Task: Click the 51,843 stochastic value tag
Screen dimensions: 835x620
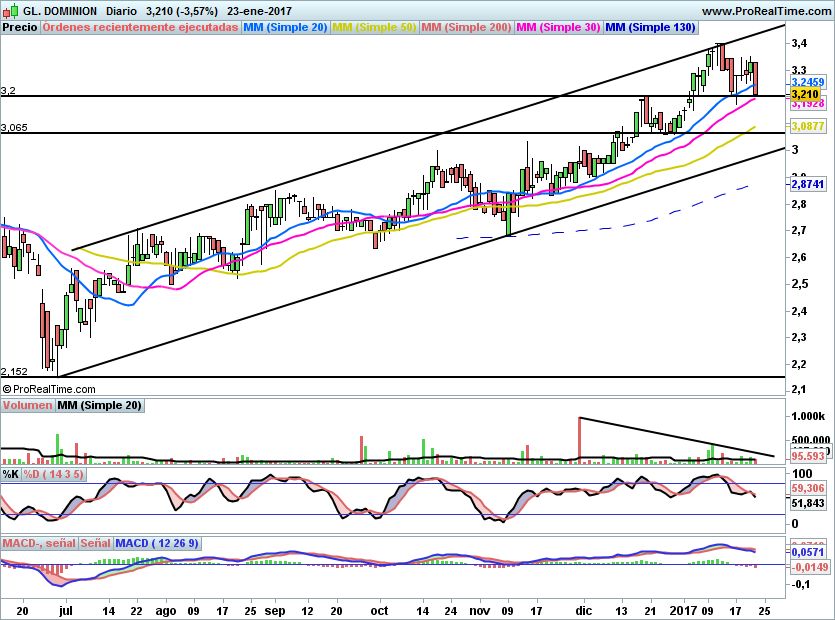Action: [808, 503]
